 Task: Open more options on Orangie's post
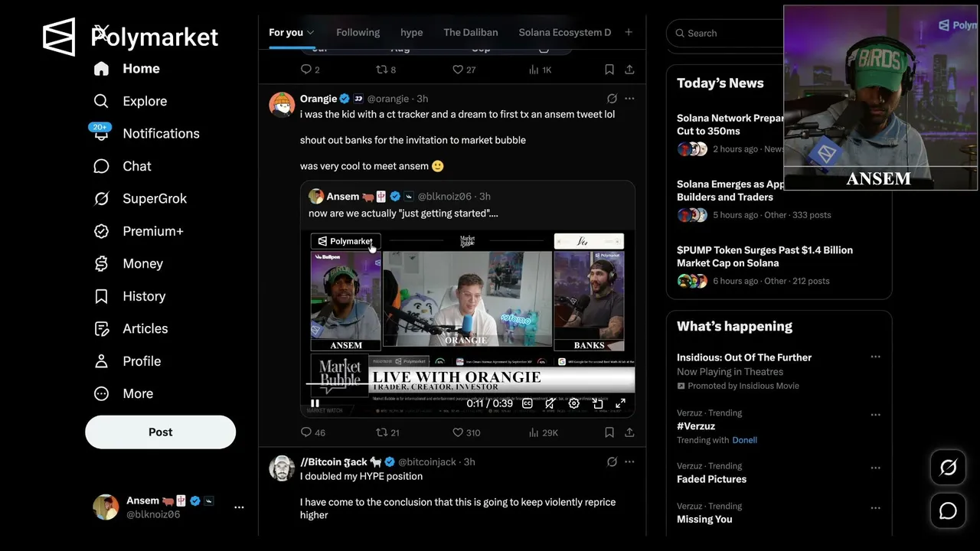629,99
